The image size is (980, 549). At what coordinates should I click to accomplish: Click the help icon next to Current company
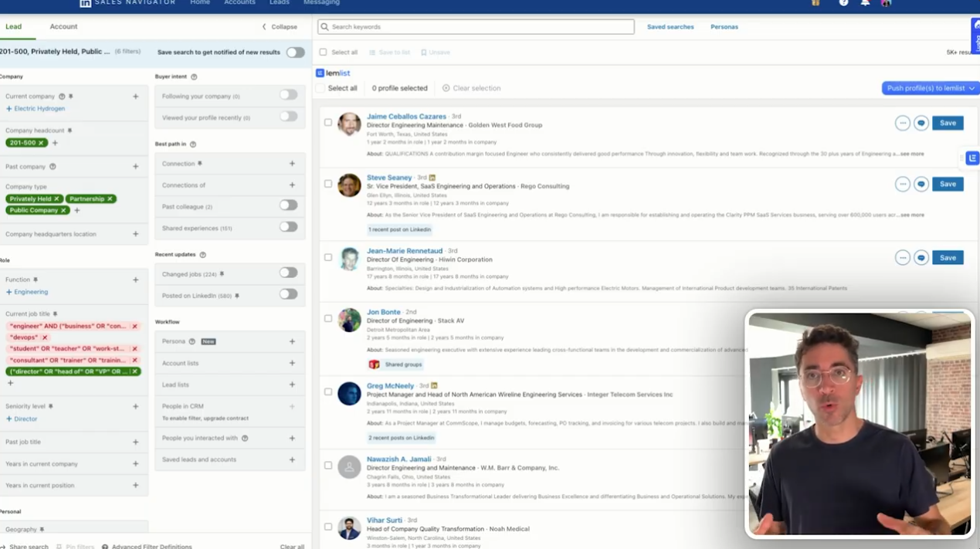[x=62, y=97]
